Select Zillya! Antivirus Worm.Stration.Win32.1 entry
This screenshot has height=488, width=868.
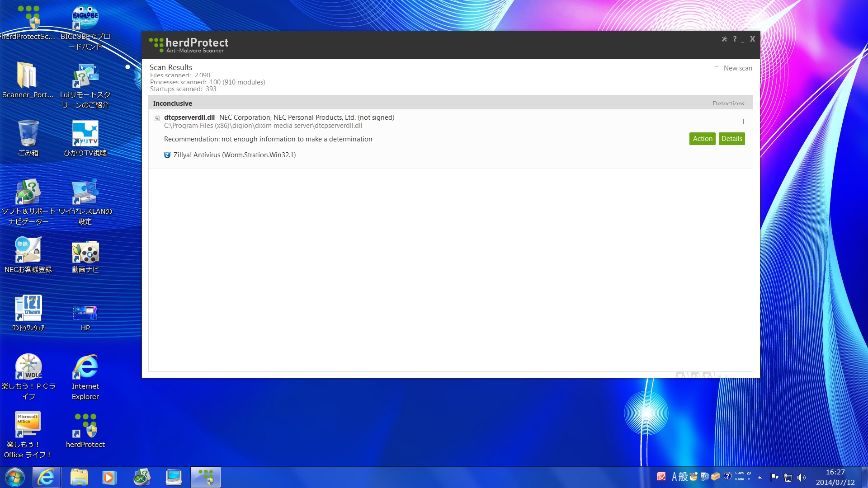pos(235,155)
